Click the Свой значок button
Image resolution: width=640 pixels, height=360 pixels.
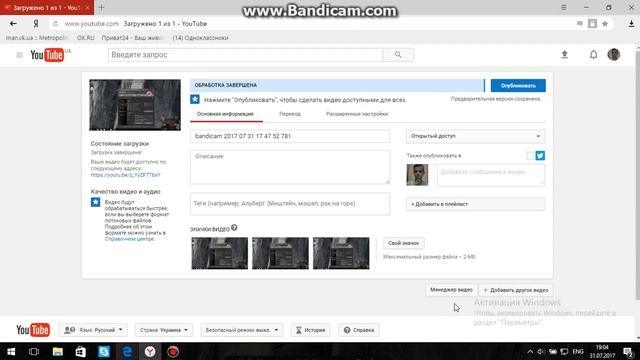403,243
